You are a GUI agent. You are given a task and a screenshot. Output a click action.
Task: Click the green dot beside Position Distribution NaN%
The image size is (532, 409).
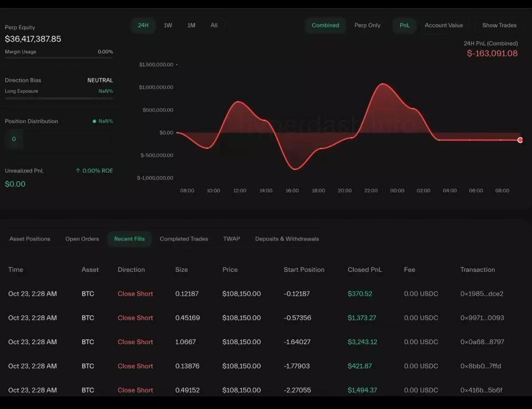(x=94, y=121)
